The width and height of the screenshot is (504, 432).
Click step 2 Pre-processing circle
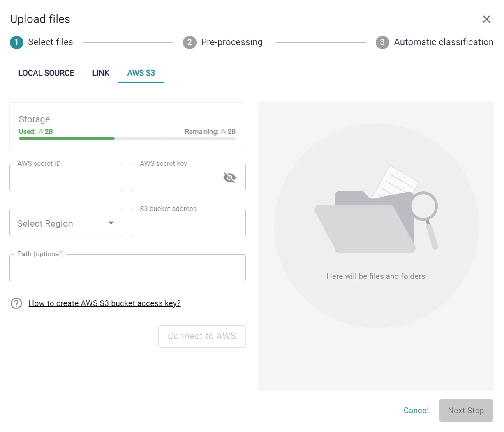(x=190, y=42)
